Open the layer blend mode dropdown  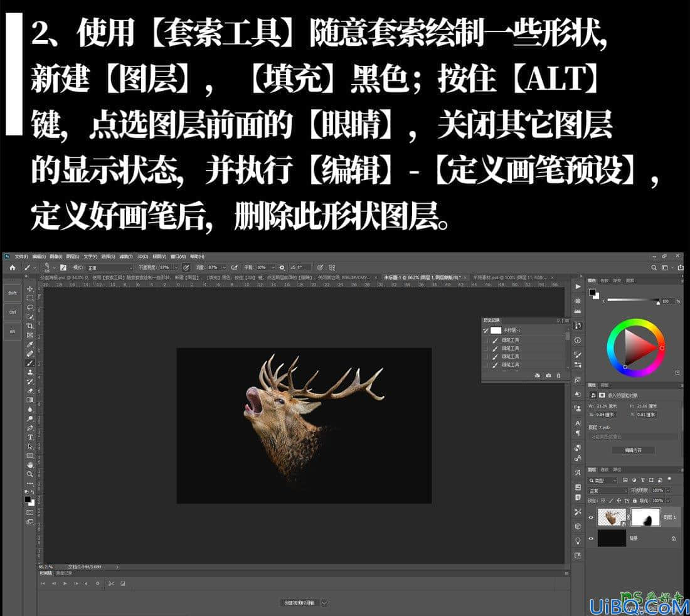tap(608, 491)
